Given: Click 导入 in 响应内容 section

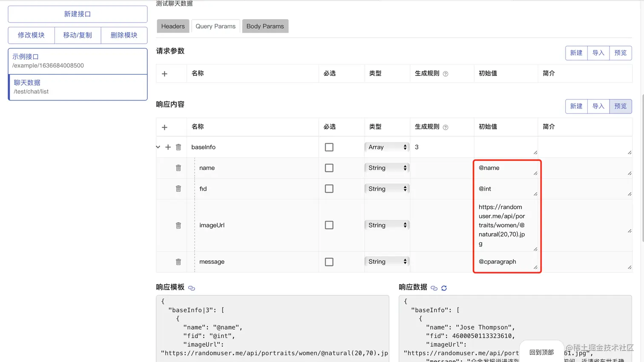Looking at the screenshot, I should [598, 106].
